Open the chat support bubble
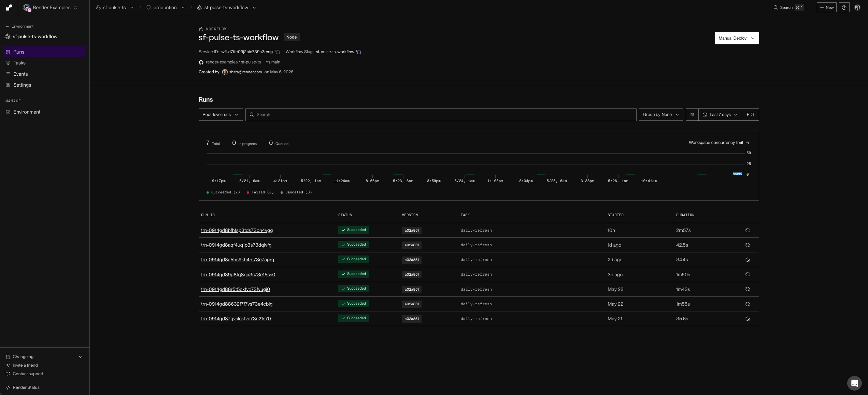This screenshot has width=868, height=395. pos(854,383)
